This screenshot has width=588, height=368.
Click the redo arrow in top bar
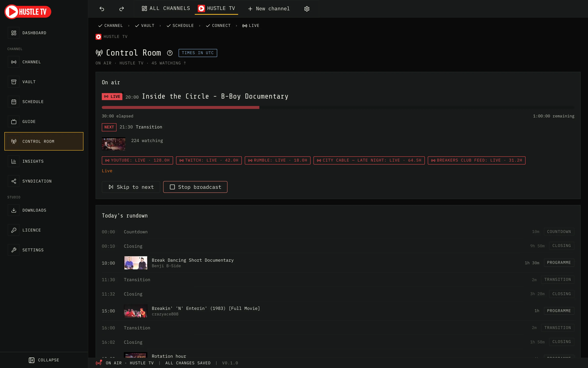pos(121,9)
